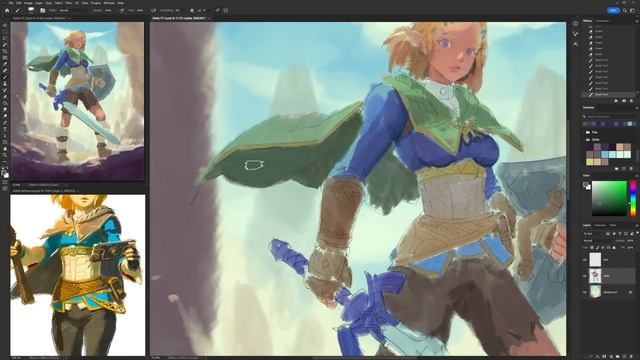The image size is (640, 360).
Task: Add layer mask from Layers panel footer
Action: [604, 356]
